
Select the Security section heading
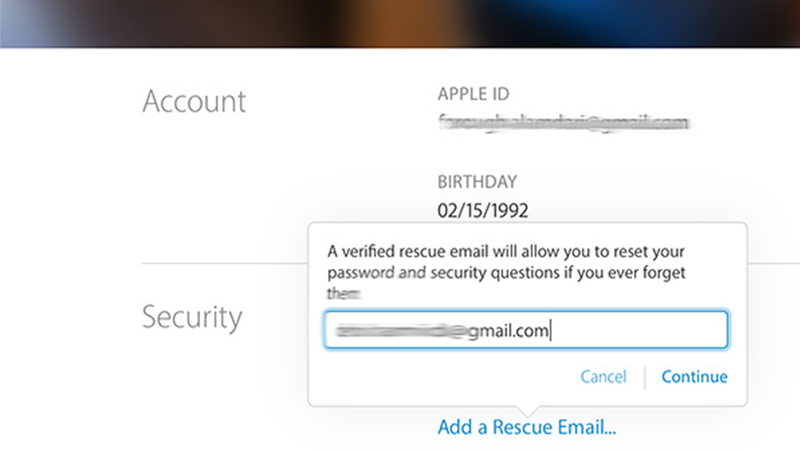tap(192, 317)
